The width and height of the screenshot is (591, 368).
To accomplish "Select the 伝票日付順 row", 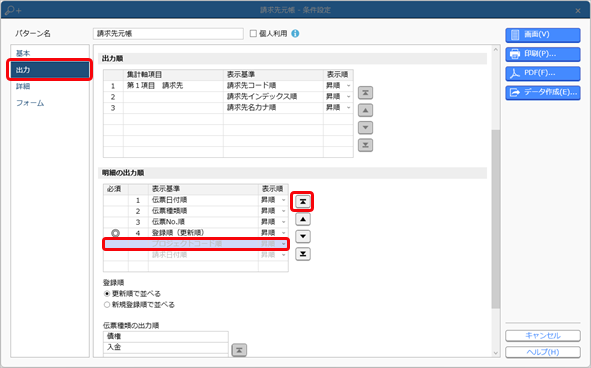I will [x=196, y=200].
